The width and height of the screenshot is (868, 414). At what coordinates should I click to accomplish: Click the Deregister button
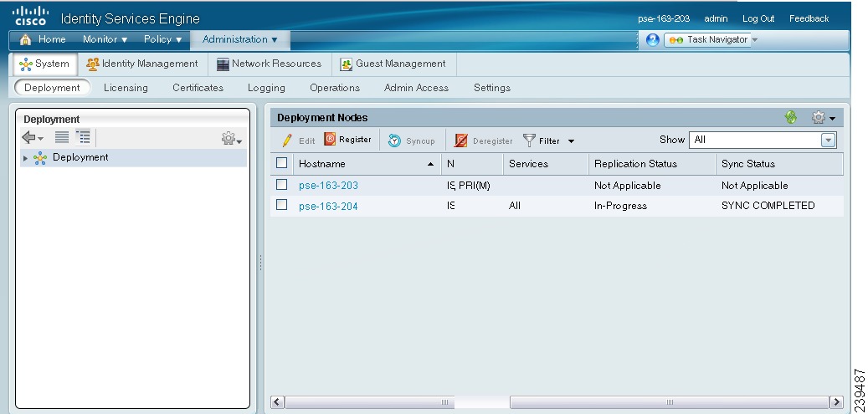[x=483, y=141]
